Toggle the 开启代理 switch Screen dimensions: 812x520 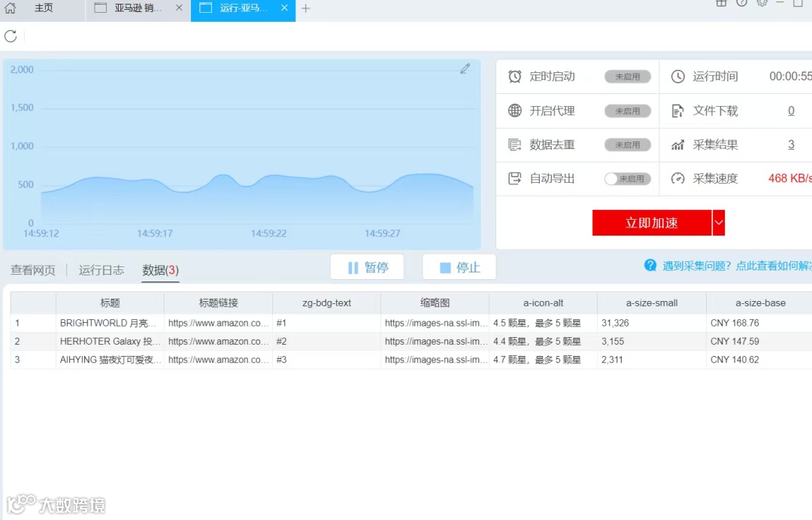(628, 111)
